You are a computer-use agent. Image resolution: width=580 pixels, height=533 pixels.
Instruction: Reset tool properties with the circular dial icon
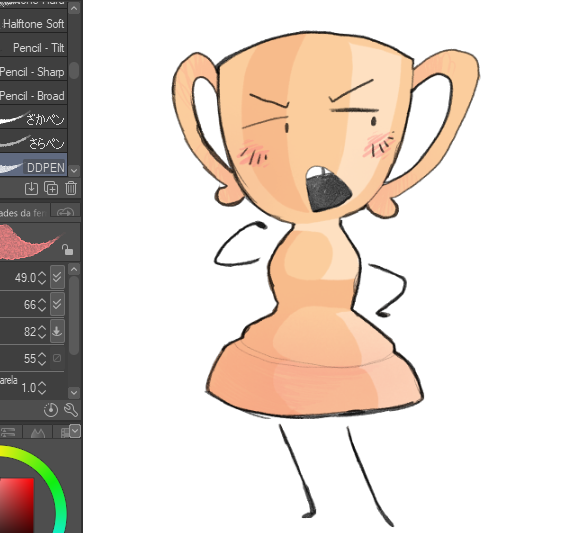click(51, 410)
